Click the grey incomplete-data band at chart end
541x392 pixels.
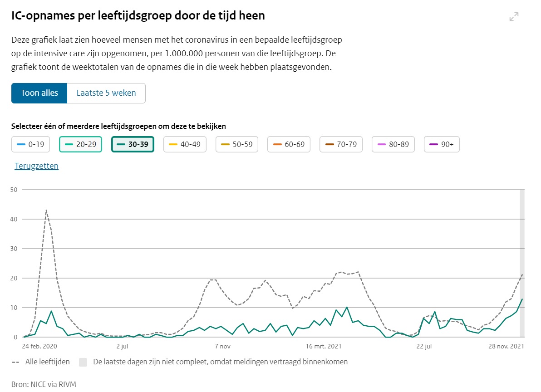pos(522,263)
